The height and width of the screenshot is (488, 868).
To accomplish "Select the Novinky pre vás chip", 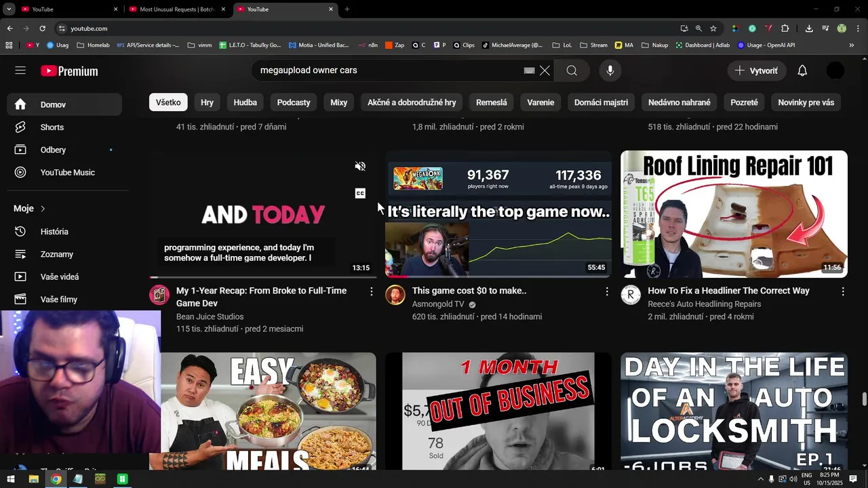I will click(x=806, y=102).
